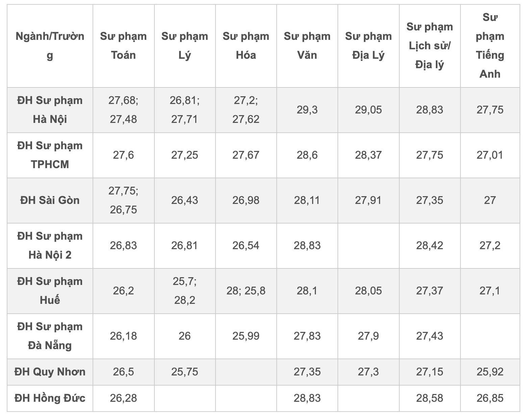Select the ĐH Hồng Đức row label

coord(50,398)
